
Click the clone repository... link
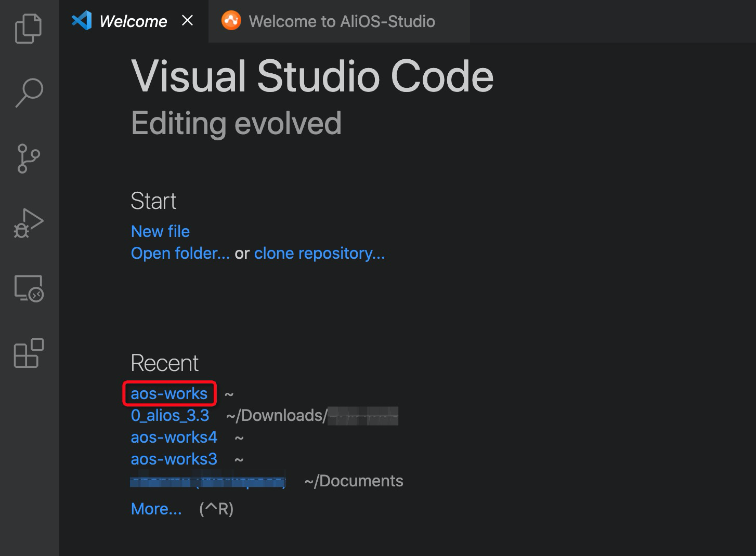pyautogui.click(x=319, y=253)
